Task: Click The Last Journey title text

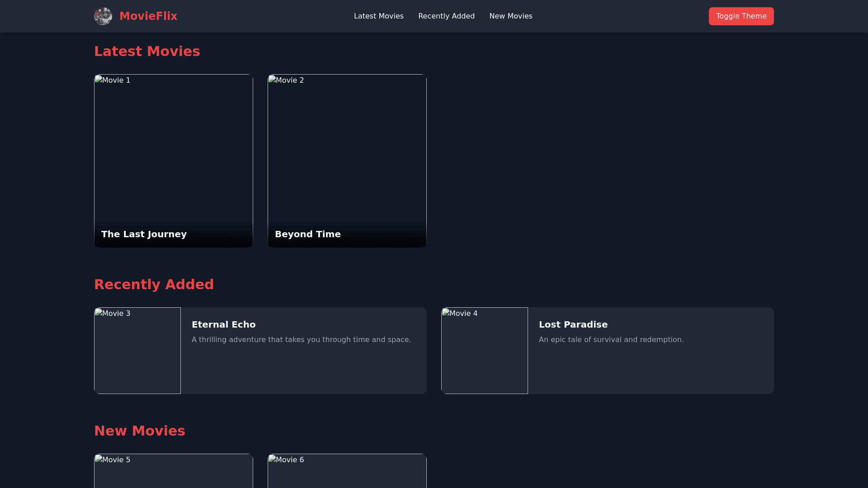Action: pyautogui.click(x=144, y=234)
